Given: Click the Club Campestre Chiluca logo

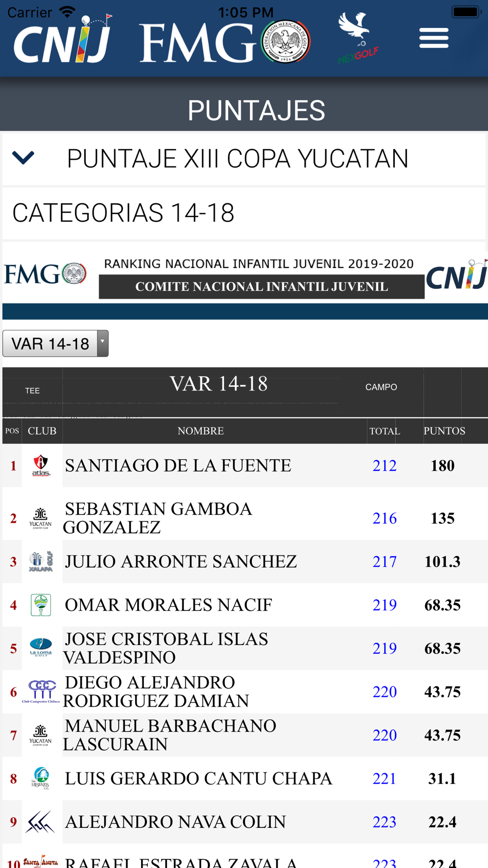Looking at the screenshot, I should point(41,692).
